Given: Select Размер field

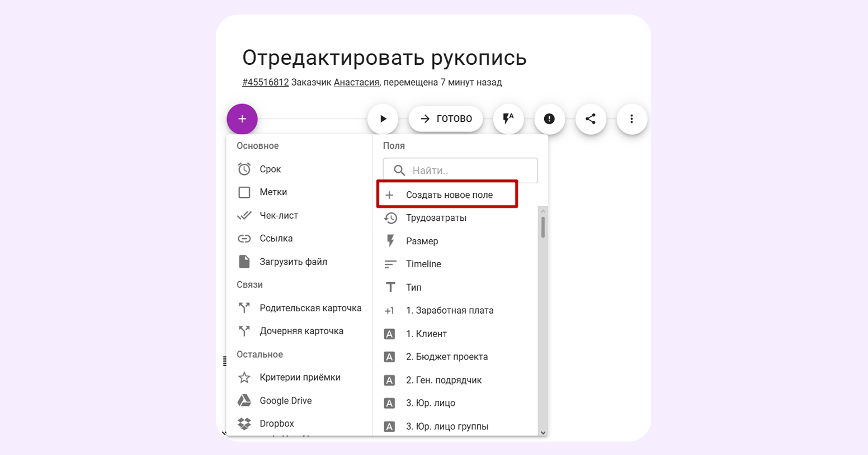Looking at the screenshot, I should 455,241.
